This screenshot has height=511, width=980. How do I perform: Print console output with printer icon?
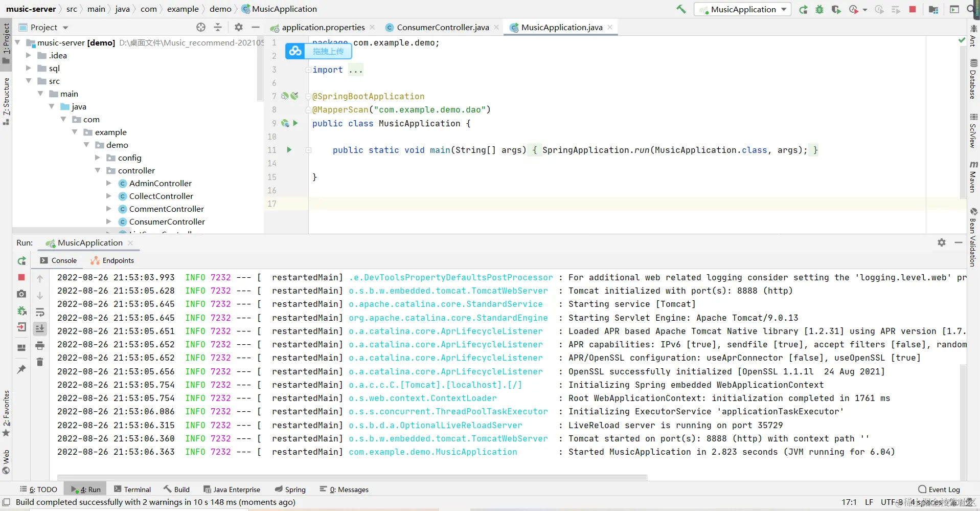coord(40,346)
